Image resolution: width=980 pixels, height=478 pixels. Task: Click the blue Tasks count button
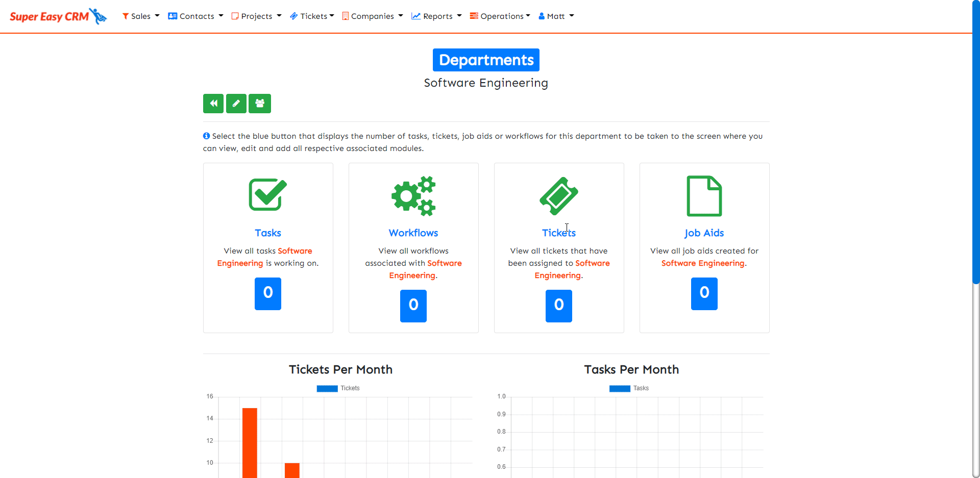click(x=268, y=293)
